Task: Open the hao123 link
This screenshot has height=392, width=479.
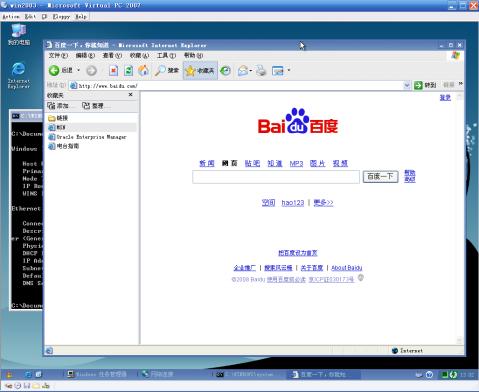Action: click(x=293, y=203)
